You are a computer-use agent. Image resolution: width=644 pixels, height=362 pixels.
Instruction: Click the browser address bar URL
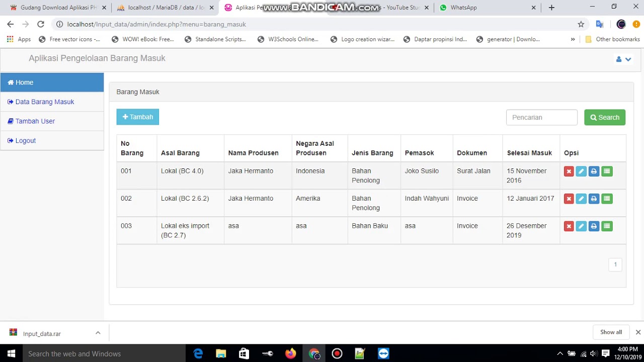(156, 24)
